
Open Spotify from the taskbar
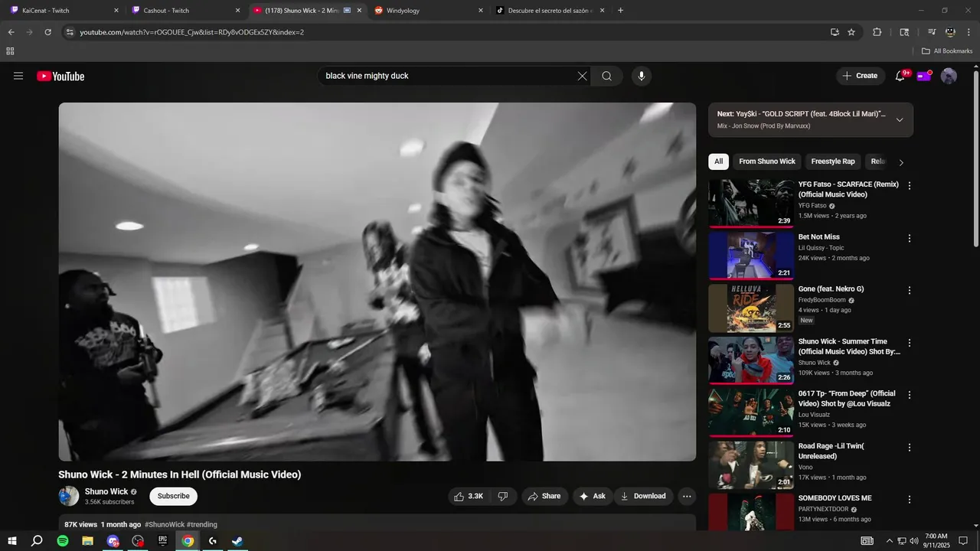[x=63, y=541]
